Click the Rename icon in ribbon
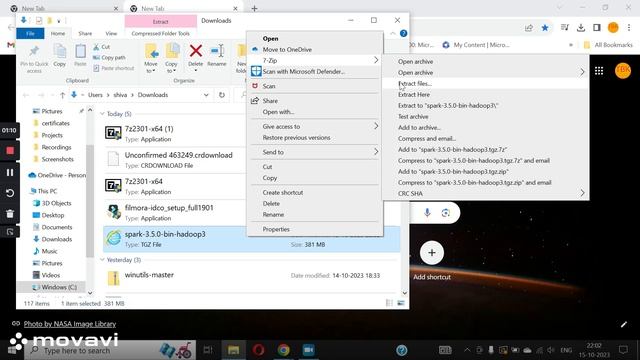The image size is (640, 360). click(x=217, y=51)
